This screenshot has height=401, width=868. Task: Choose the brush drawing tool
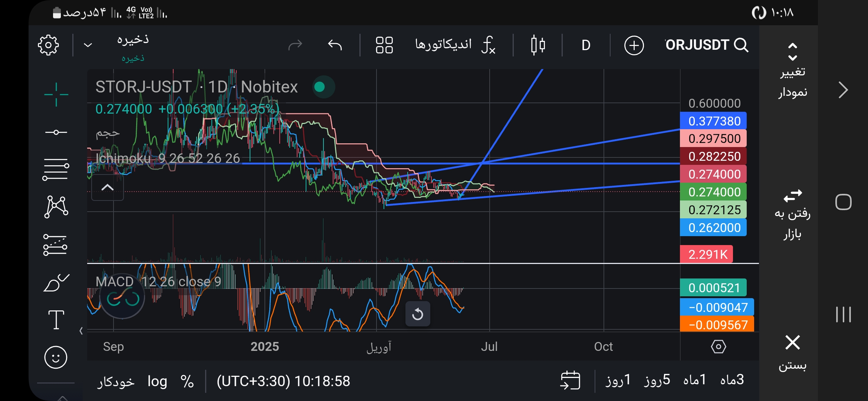coord(56,283)
